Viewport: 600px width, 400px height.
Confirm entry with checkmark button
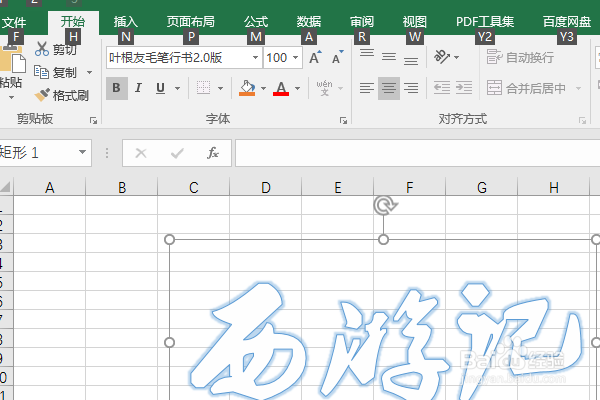pos(177,153)
